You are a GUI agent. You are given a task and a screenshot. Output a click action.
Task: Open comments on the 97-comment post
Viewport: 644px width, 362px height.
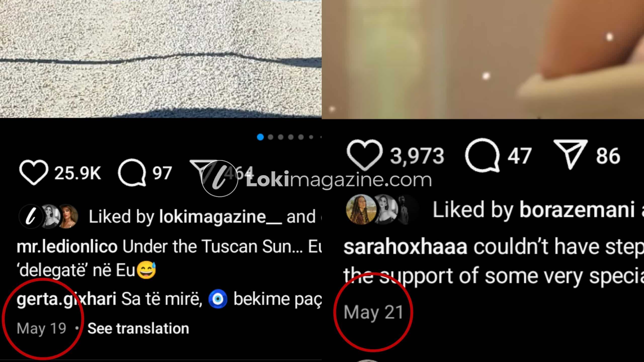point(132,173)
